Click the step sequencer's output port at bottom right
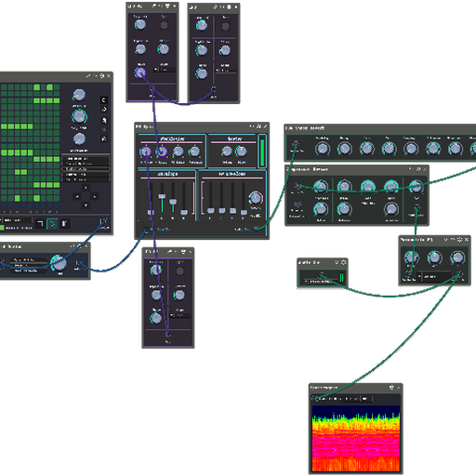The height and width of the screenshot is (476, 476). [104, 221]
